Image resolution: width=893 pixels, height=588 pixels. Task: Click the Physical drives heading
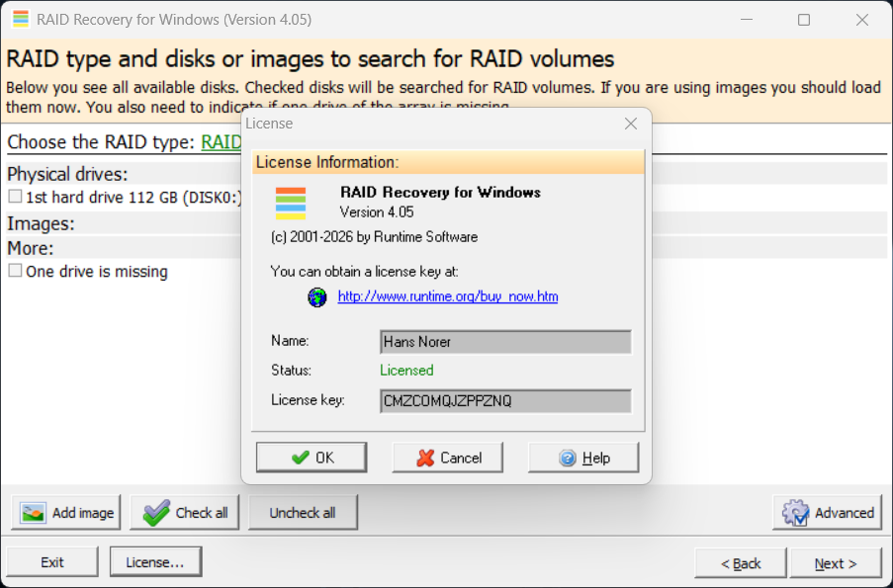(67, 174)
